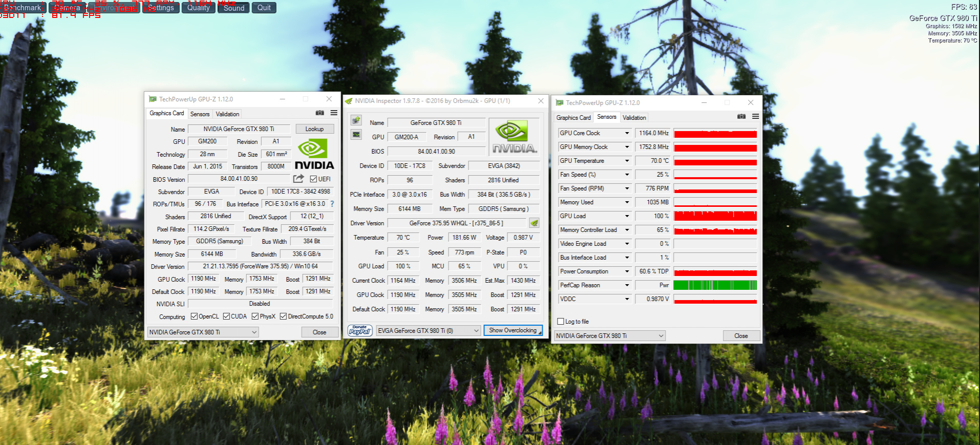Viewport: 980px width, 445px height.
Task: Click green driver update icon next to Driver Version
Action: click(534, 223)
